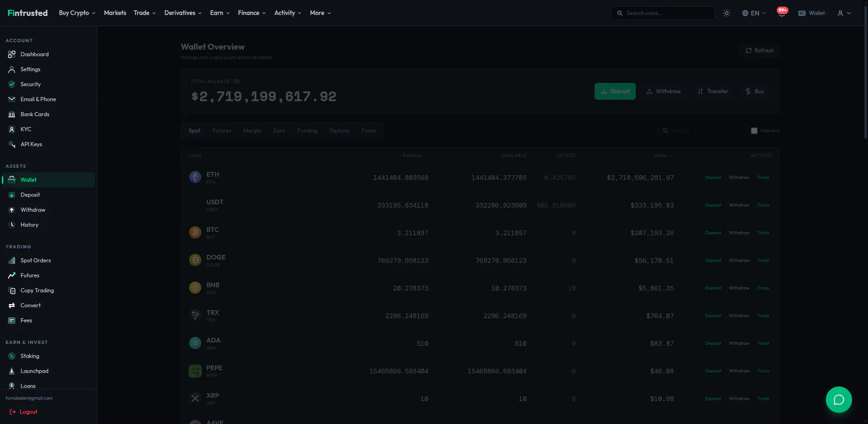868x424 pixels.
Task: Open Wallet from the top bar
Action: click(811, 13)
